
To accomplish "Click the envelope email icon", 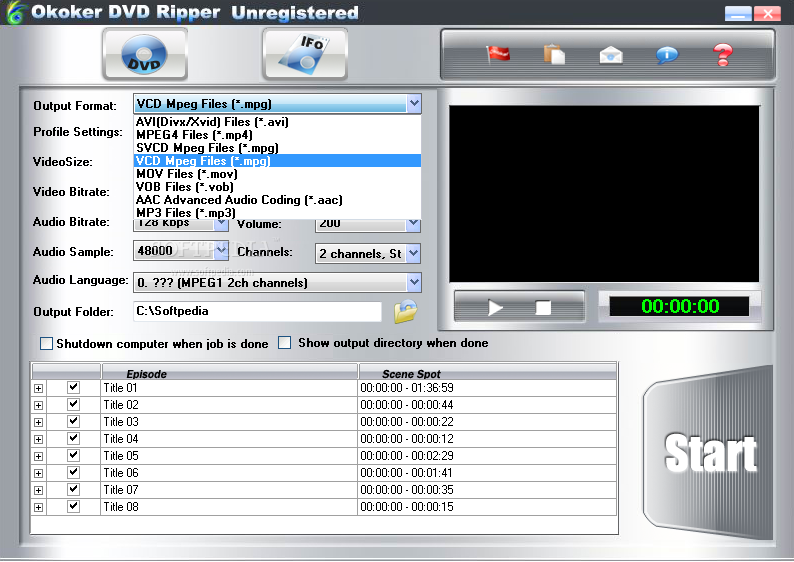I will point(611,55).
